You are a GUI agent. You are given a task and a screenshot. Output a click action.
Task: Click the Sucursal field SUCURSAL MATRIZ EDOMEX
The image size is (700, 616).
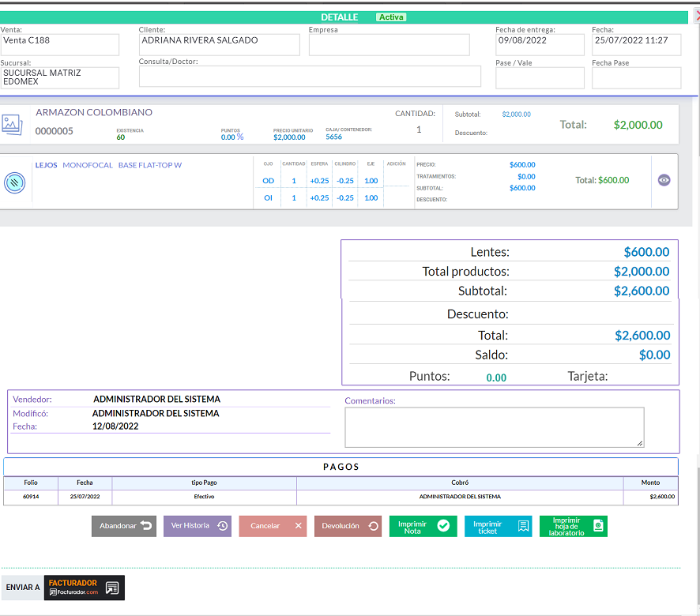59,77
